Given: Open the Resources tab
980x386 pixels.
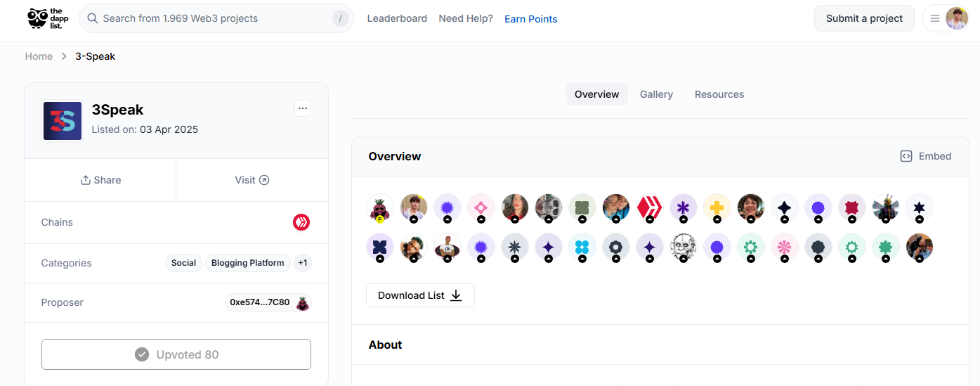Looking at the screenshot, I should [x=719, y=94].
